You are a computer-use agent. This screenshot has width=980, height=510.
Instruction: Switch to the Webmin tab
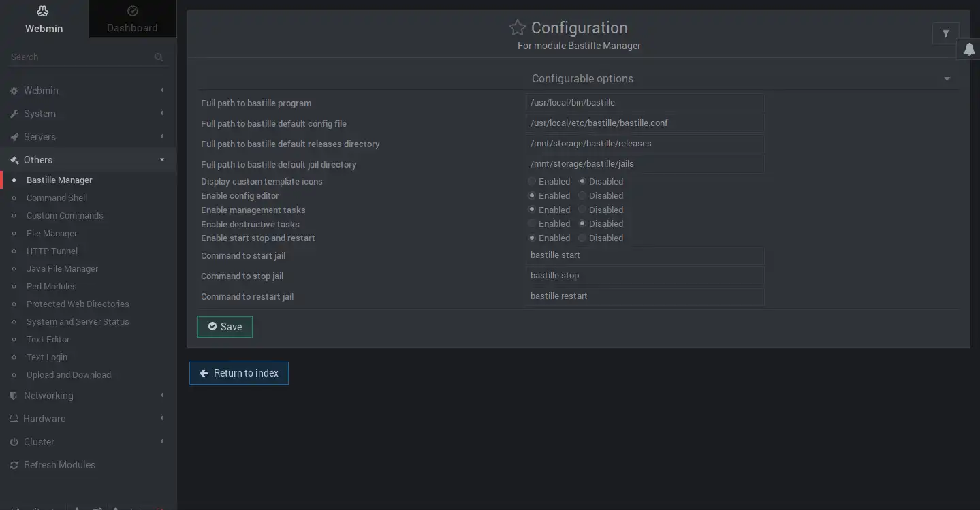(44, 19)
